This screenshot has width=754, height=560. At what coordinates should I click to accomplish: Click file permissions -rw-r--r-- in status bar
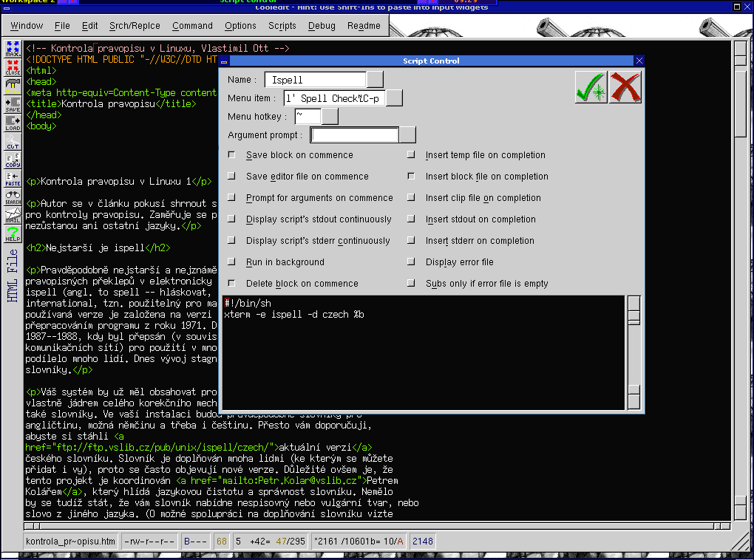tap(149, 542)
